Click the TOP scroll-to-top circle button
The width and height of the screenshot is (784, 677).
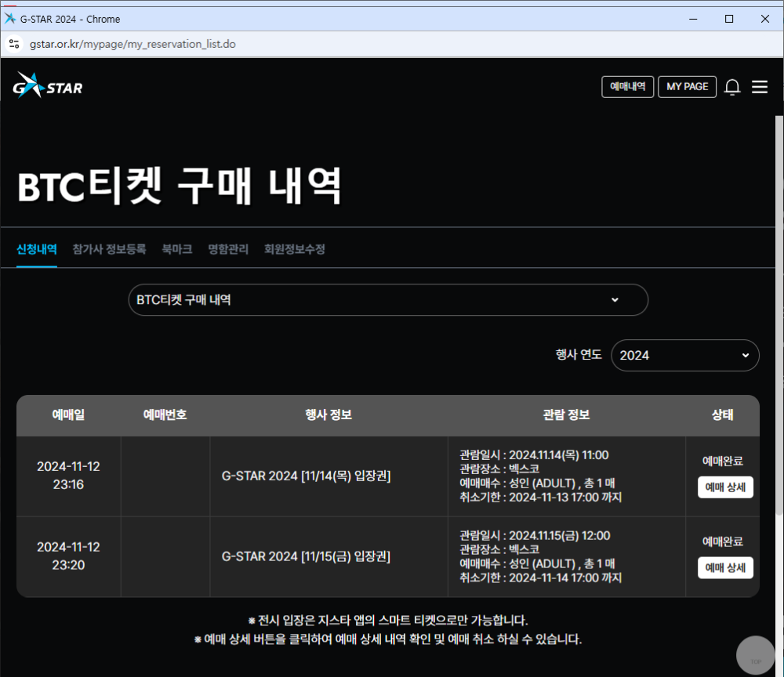[x=756, y=656]
